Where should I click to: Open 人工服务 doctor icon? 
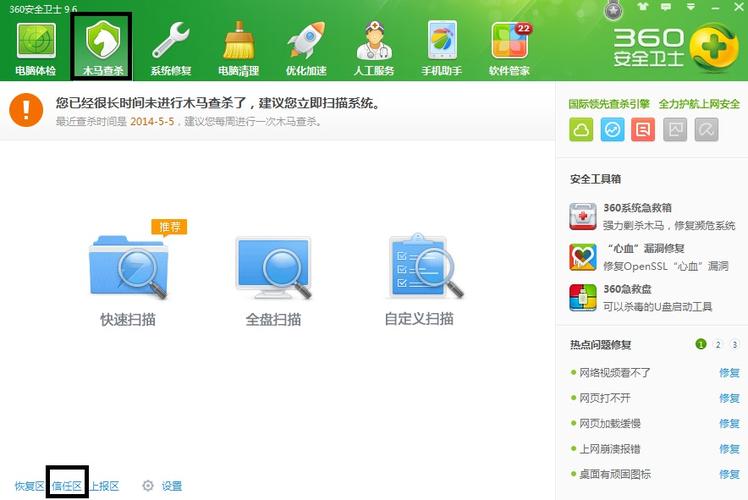[374, 40]
